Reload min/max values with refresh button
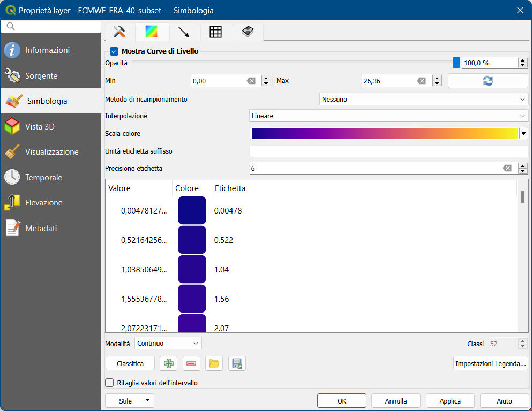The height and width of the screenshot is (411, 532). click(488, 81)
